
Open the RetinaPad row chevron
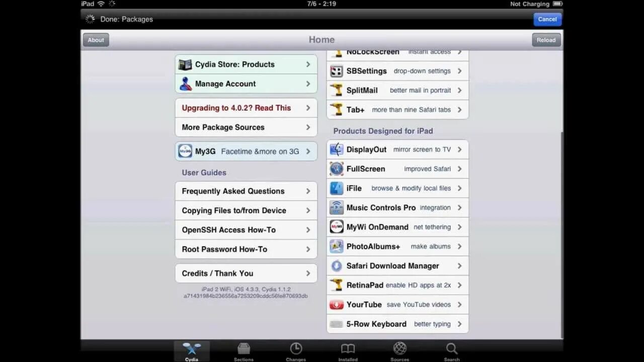click(x=459, y=285)
